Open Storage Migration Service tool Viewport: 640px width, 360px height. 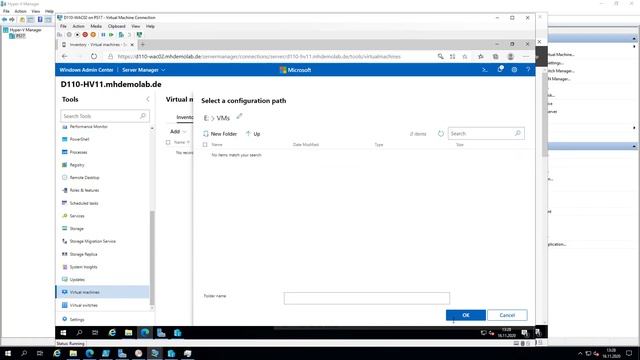point(92,241)
